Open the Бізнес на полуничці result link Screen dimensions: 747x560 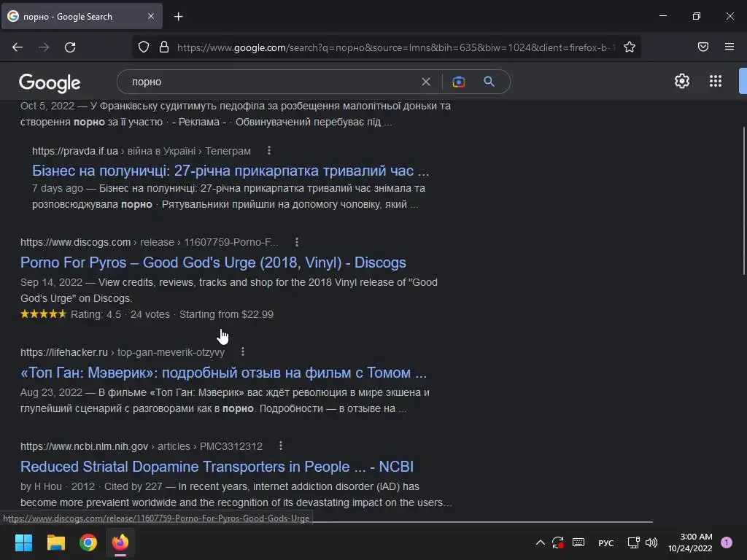tap(231, 171)
